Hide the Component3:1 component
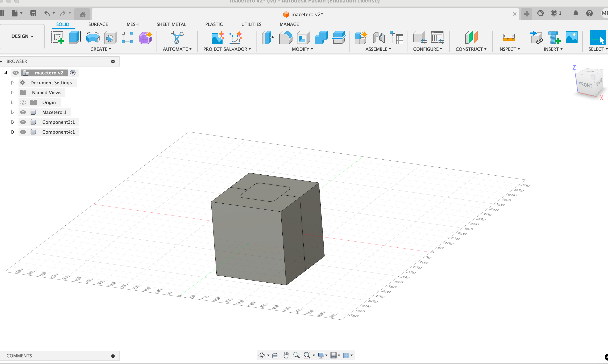The width and height of the screenshot is (608, 364). [x=23, y=122]
